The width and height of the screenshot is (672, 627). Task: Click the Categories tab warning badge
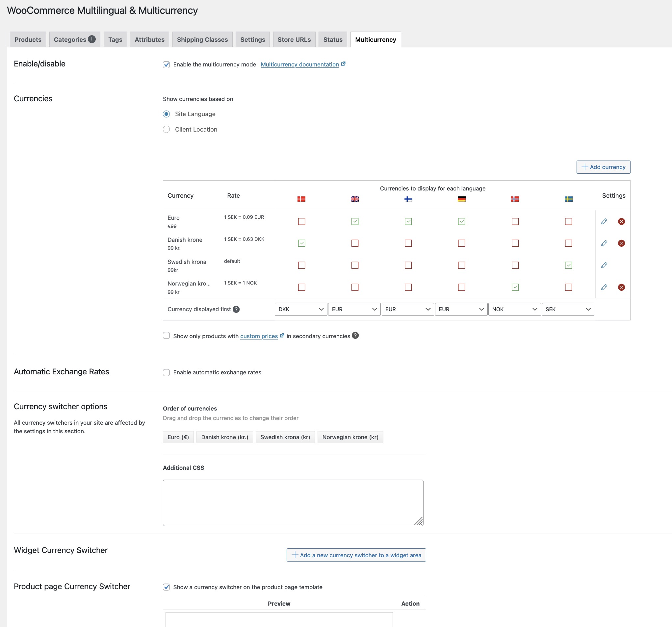tap(91, 39)
